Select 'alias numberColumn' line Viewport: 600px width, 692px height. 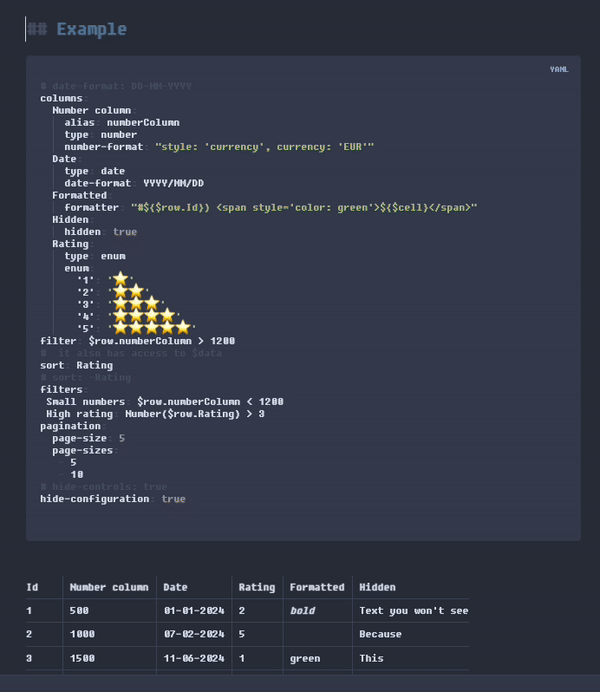point(122,123)
